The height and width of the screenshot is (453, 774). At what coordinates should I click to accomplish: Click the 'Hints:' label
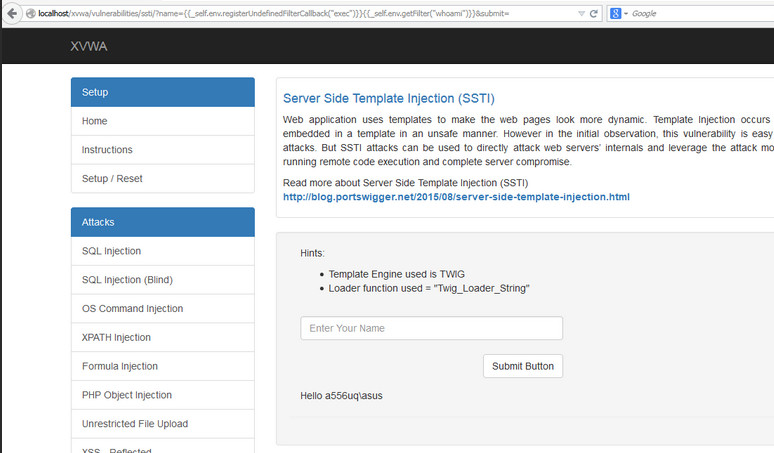(x=312, y=253)
